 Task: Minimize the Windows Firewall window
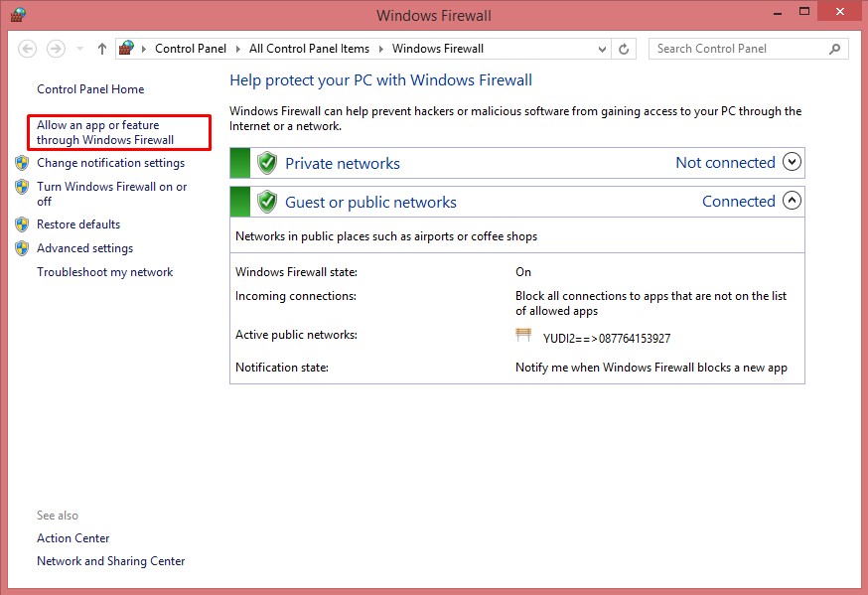tap(778, 12)
